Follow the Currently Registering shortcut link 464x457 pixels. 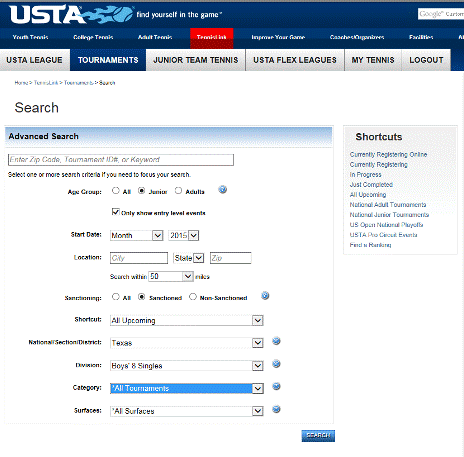[x=378, y=165]
